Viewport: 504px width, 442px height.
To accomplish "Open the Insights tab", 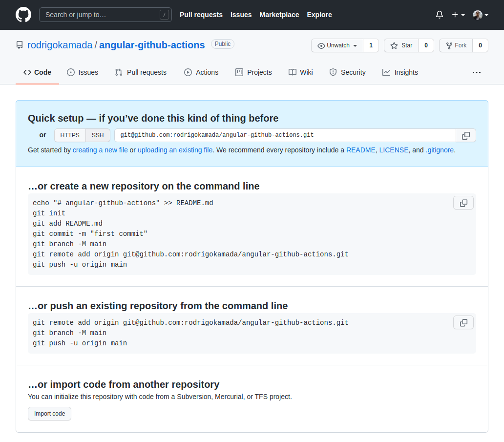I will 400,72.
